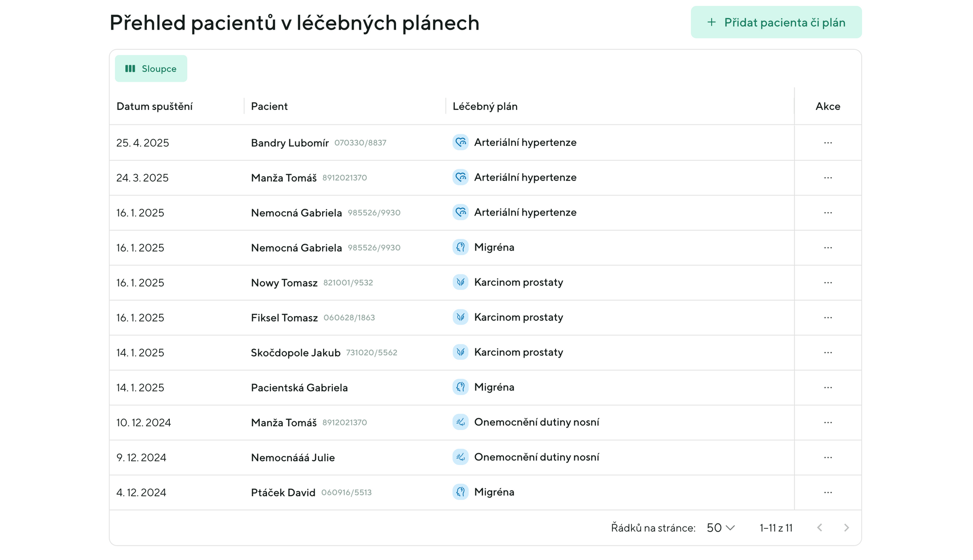
Task: Click the previous page arrow in pagination
Action: click(820, 527)
